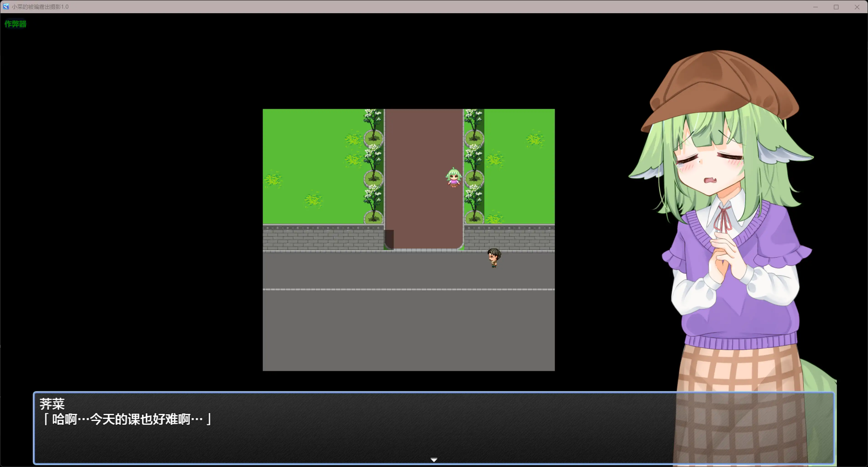This screenshot has width=868, height=467.
Task: Minimize the game window
Action: click(x=815, y=7)
